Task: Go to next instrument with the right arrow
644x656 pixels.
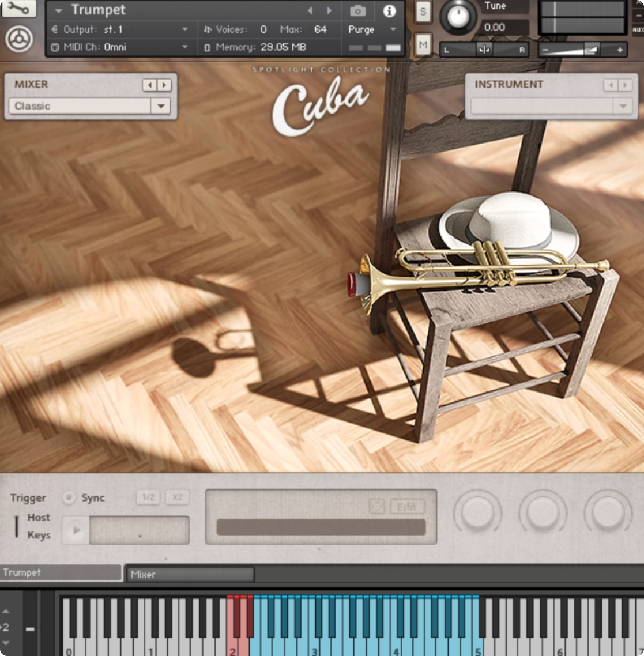Action: pos(329,10)
